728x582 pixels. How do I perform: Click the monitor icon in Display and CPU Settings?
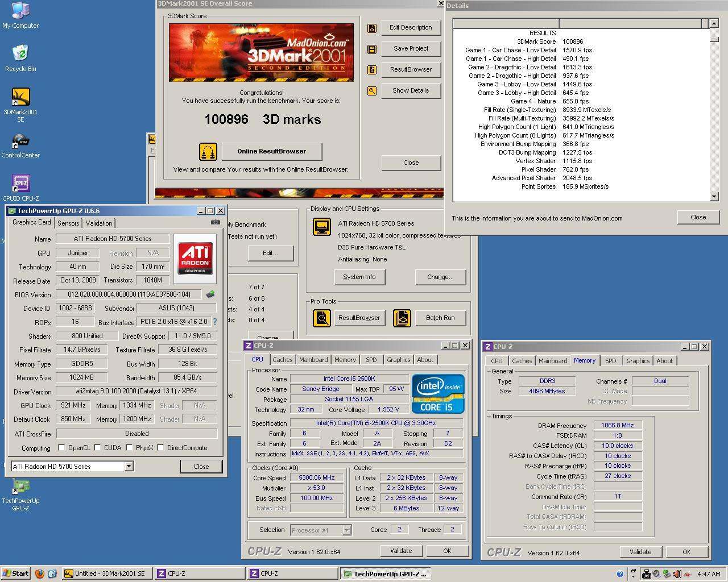coord(322,227)
